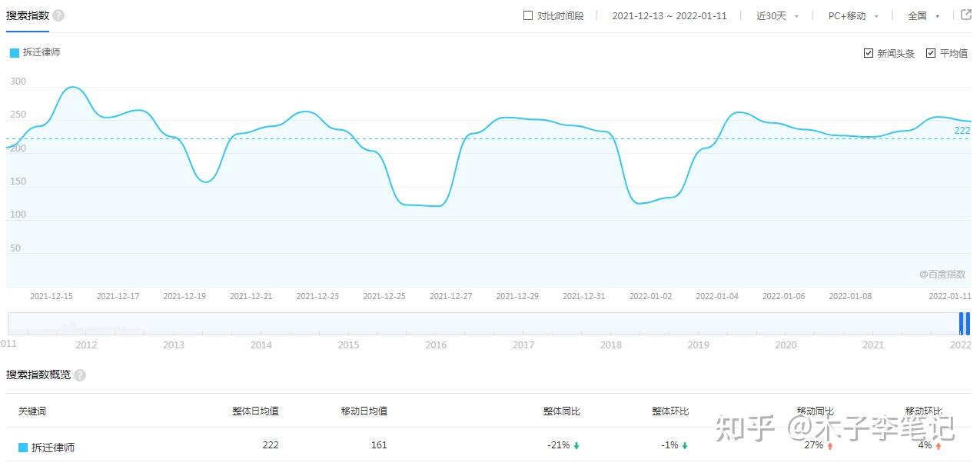
Task: Open the 近30天 time range dropdown
Action: (777, 15)
